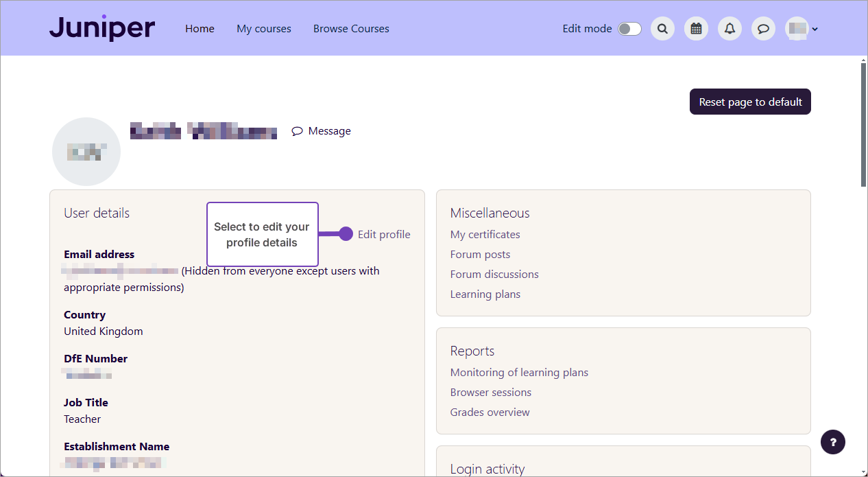Open your profile picture avatar
The image size is (868, 477).
pyautogui.click(x=797, y=28)
